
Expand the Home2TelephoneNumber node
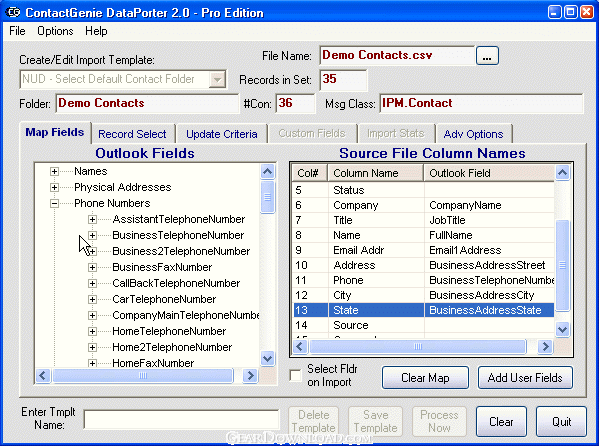pyautogui.click(x=92, y=347)
